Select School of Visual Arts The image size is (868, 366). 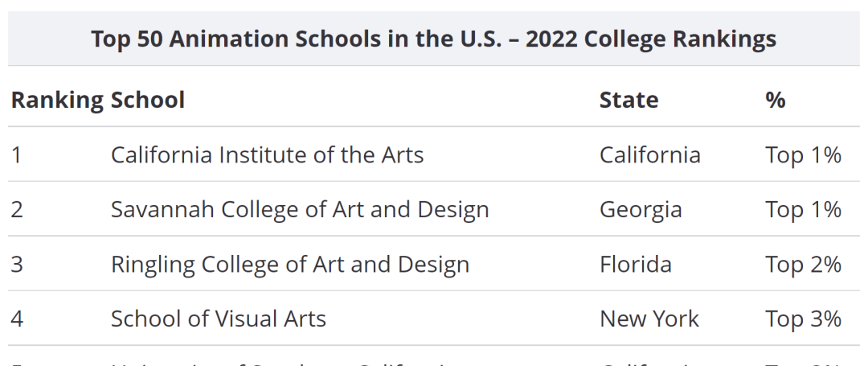(219, 319)
